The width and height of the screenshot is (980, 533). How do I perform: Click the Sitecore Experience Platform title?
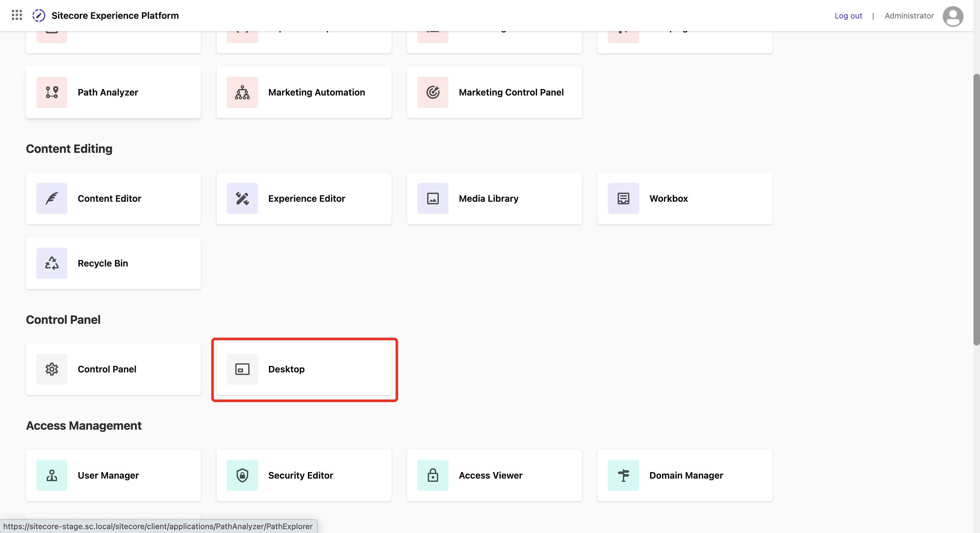pos(115,16)
